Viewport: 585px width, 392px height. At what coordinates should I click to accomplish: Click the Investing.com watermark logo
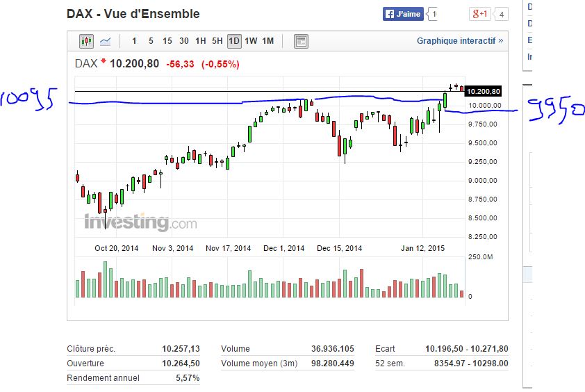click(140, 223)
